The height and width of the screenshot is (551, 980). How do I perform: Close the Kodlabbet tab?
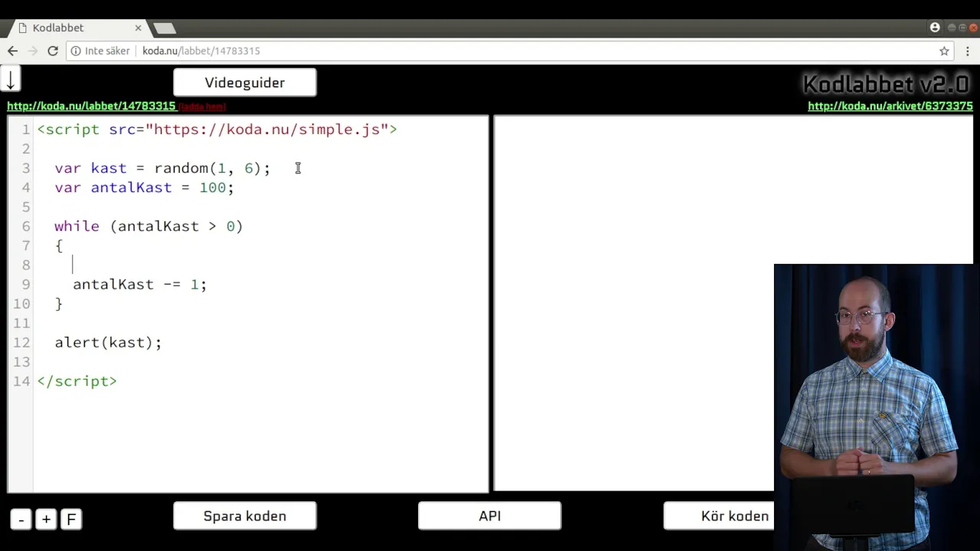(x=138, y=28)
